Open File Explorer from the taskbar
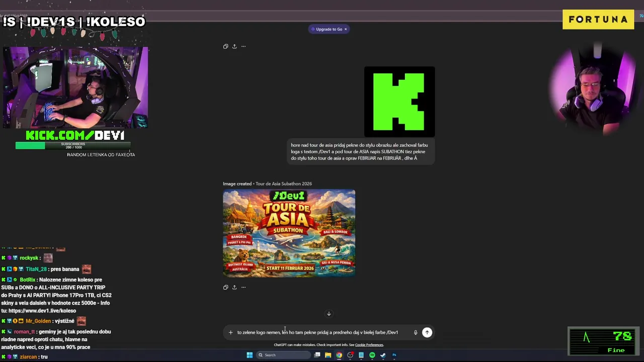 coord(328,355)
